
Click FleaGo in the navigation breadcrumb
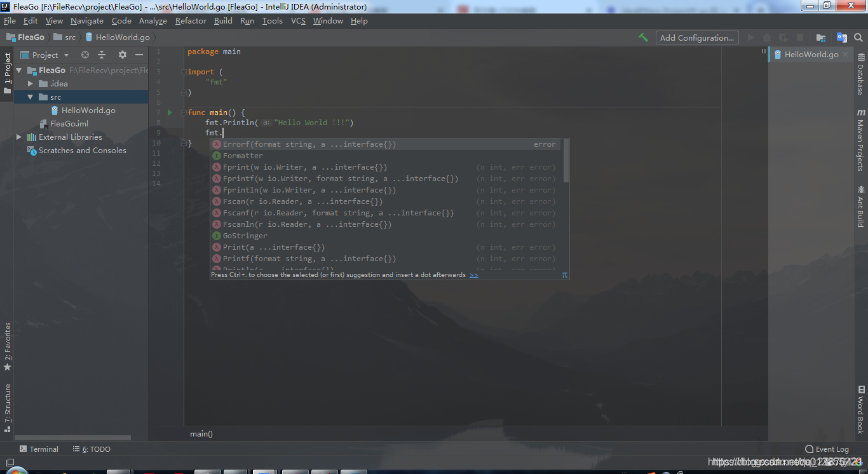coord(25,37)
